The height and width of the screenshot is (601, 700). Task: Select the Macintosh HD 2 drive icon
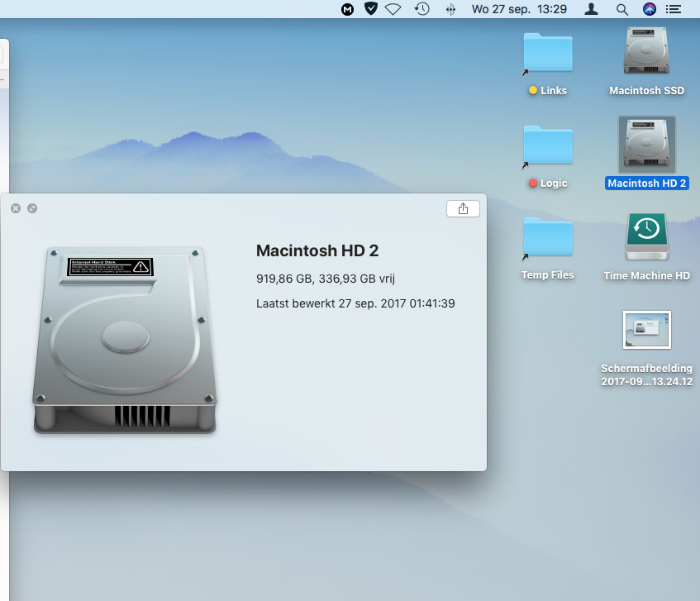647,144
